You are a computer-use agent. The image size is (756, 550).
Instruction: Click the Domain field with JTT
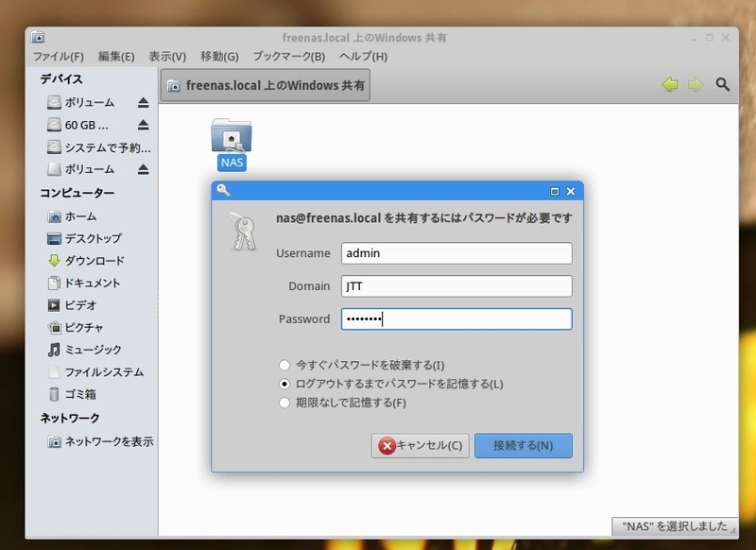click(456, 286)
